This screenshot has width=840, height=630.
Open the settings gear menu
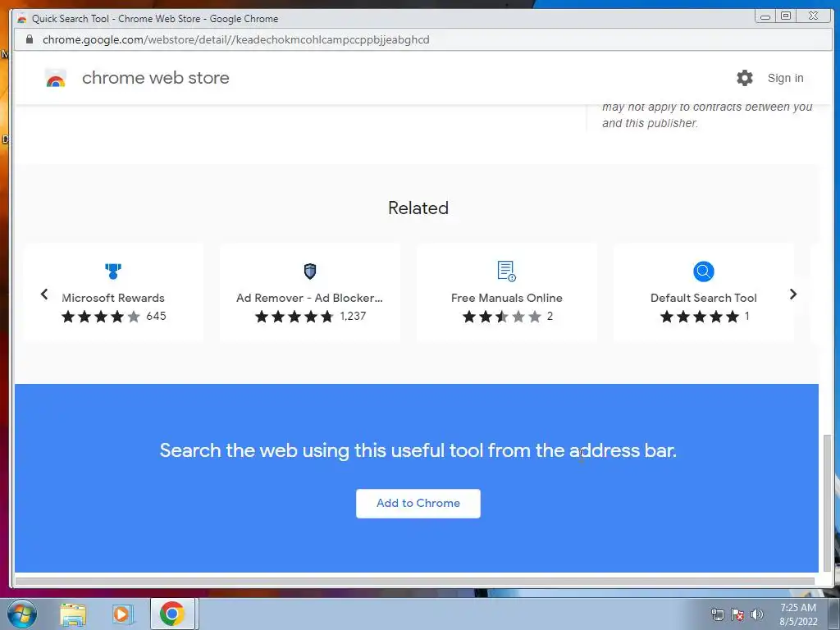744,78
